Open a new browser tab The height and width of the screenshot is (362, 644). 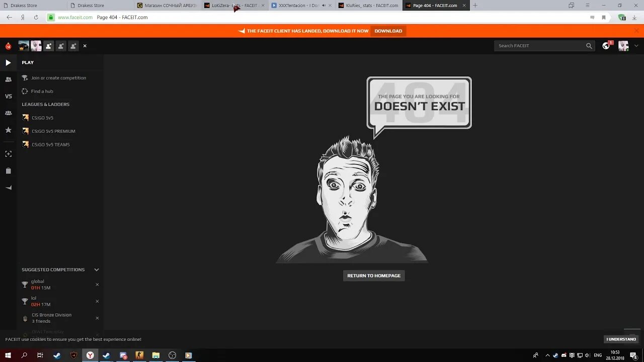(x=475, y=6)
